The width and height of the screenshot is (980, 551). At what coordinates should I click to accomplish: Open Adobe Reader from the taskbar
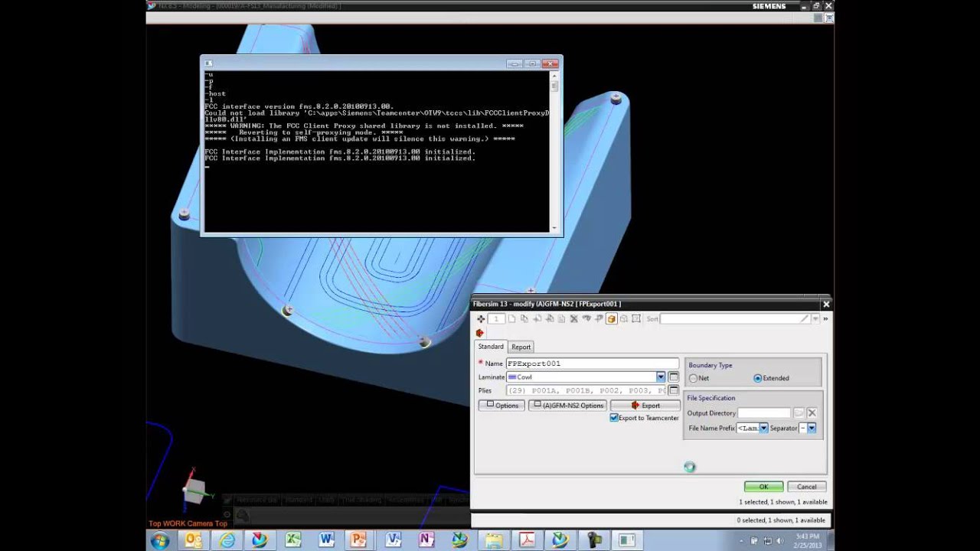tap(527, 540)
